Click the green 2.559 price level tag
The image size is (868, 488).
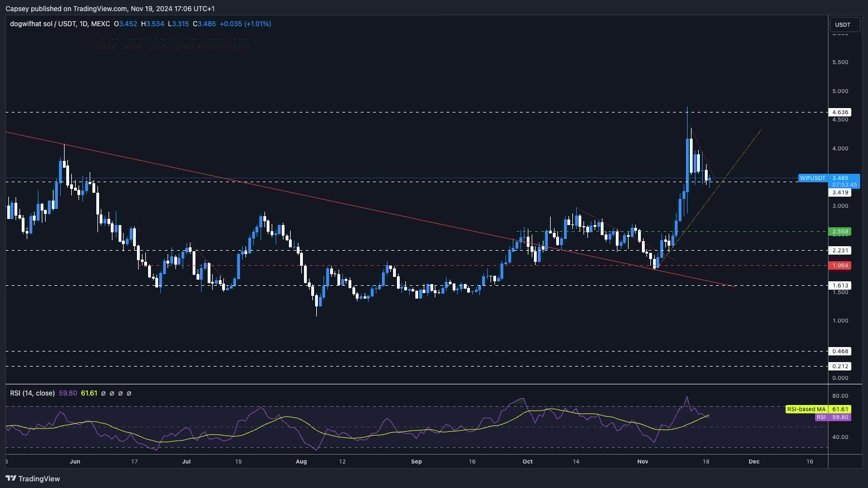(841, 231)
